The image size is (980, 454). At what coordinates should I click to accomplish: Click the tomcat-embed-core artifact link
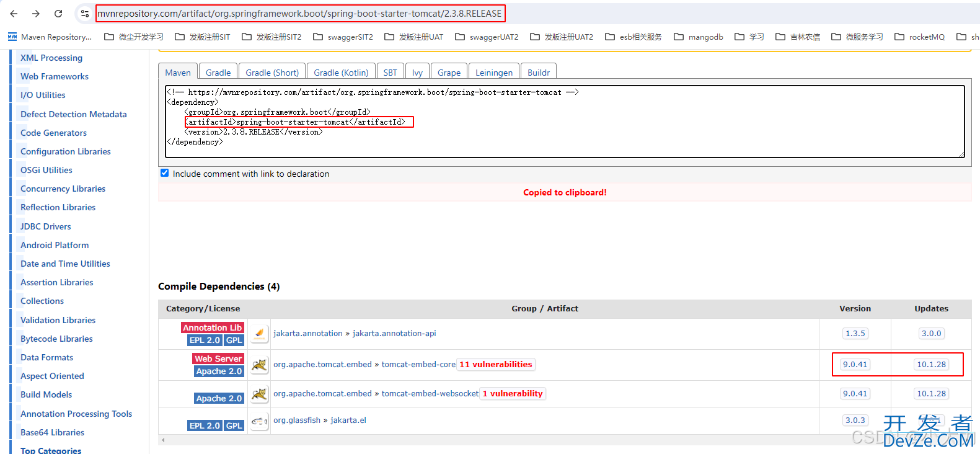click(x=418, y=364)
